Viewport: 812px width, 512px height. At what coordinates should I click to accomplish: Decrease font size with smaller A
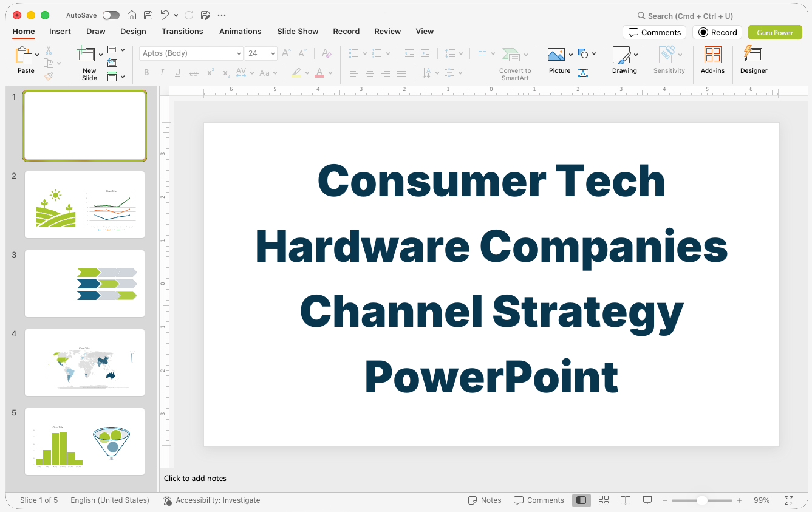click(x=302, y=53)
